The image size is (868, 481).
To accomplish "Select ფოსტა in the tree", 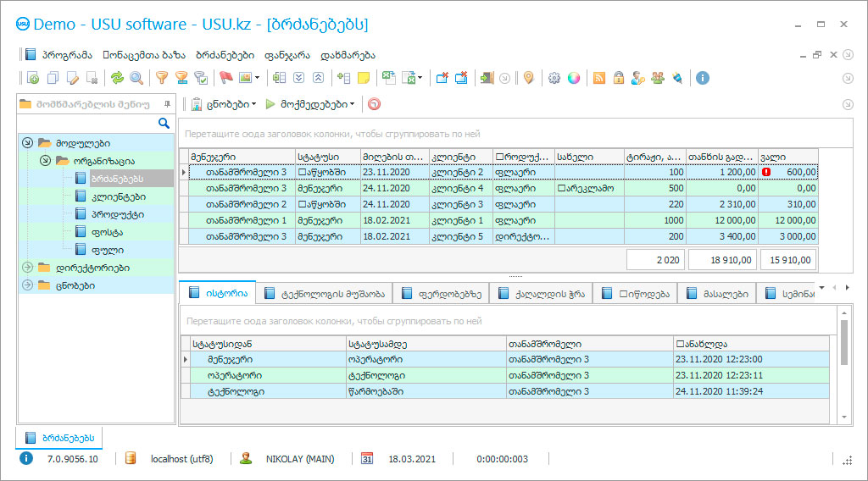I will (x=107, y=232).
